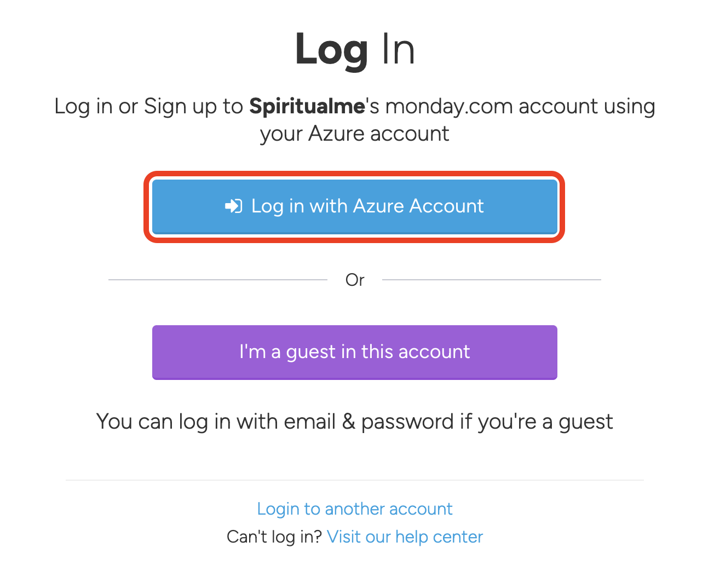Click the divider line left of Or

(218, 280)
